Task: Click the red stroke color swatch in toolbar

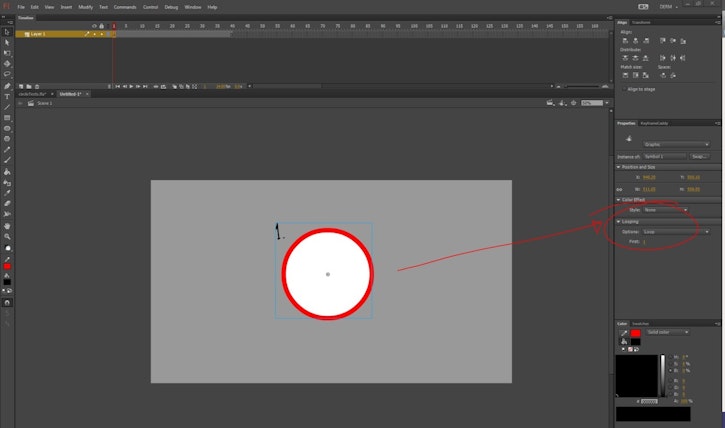Action: point(7,267)
